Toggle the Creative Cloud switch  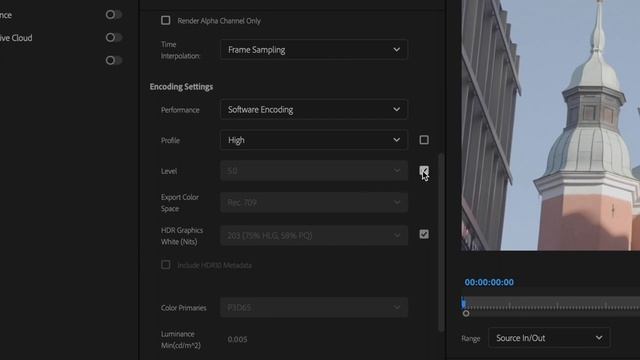(113, 38)
